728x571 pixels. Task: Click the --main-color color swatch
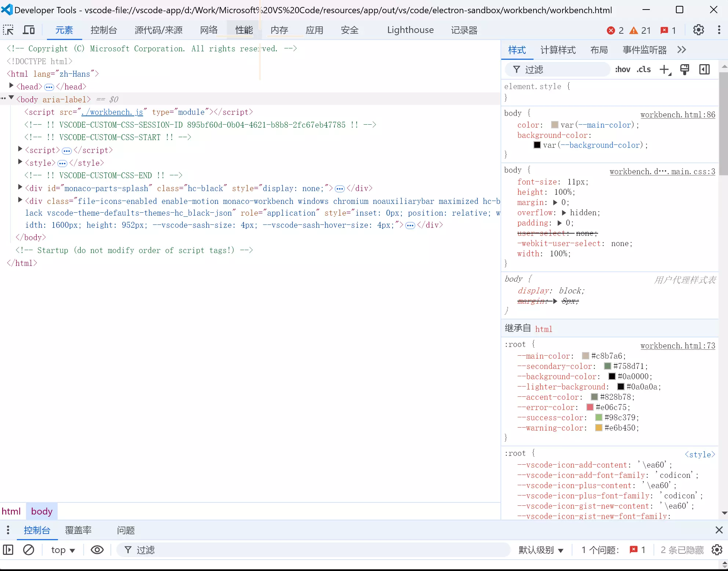tap(586, 356)
